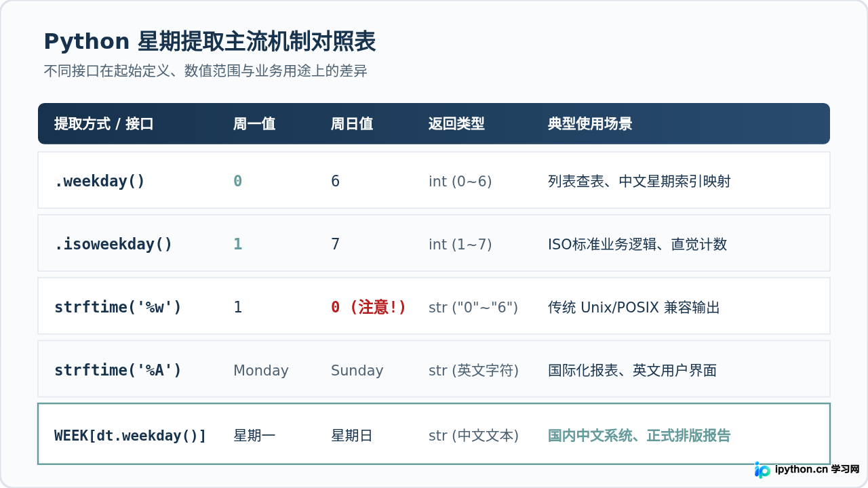Select the "Monday" value cell

point(261,371)
